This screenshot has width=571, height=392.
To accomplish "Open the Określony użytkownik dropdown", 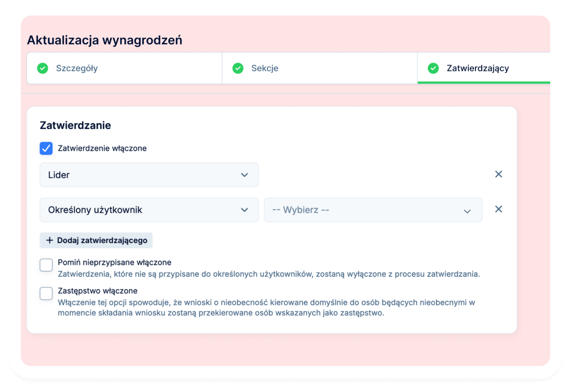I will [x=149, y=210].
